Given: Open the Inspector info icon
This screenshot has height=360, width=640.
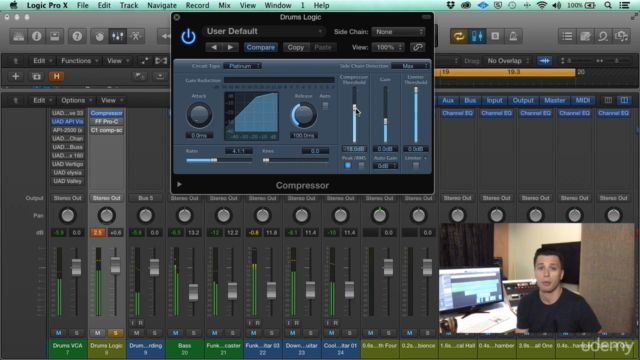Looking at the screenshot, I should tap(37, 36).
